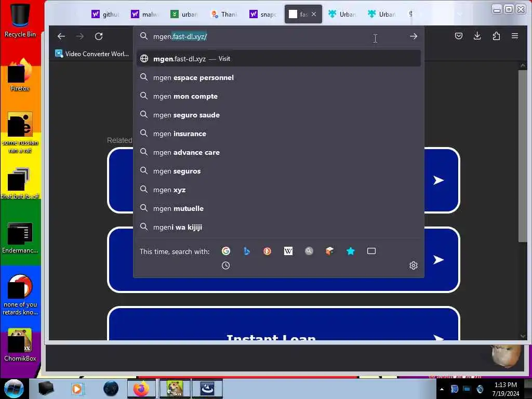Click the go arrow in the address bar
The height and width of the screenshot is (399, 532).
(413, 36)
